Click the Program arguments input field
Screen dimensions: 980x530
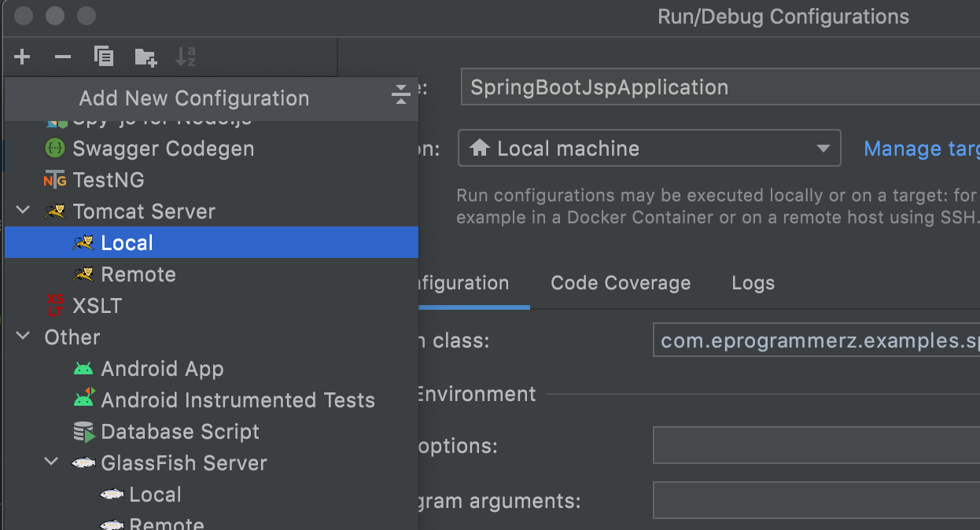(x=816, y=500)
